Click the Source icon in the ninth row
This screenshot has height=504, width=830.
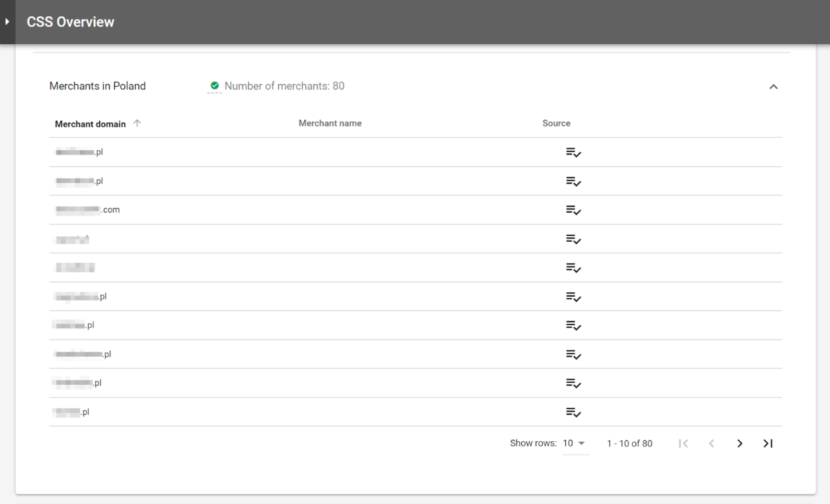click(573, 383)
